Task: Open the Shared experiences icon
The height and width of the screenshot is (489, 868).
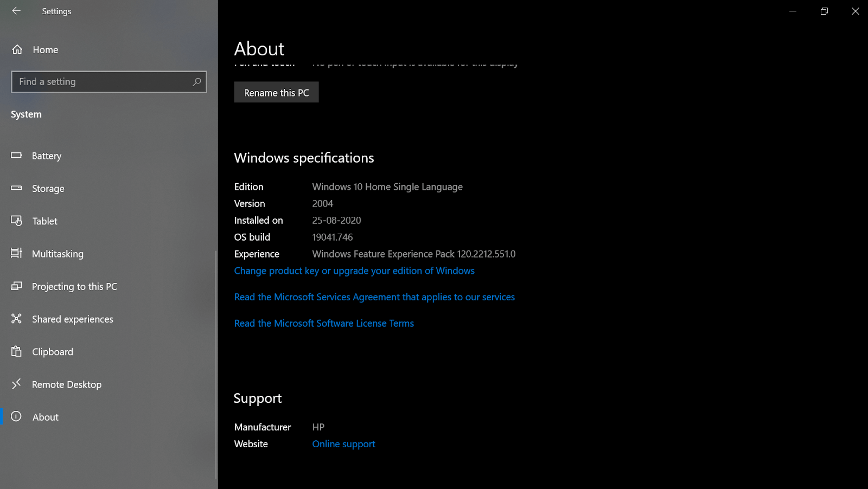Action: 16,319
